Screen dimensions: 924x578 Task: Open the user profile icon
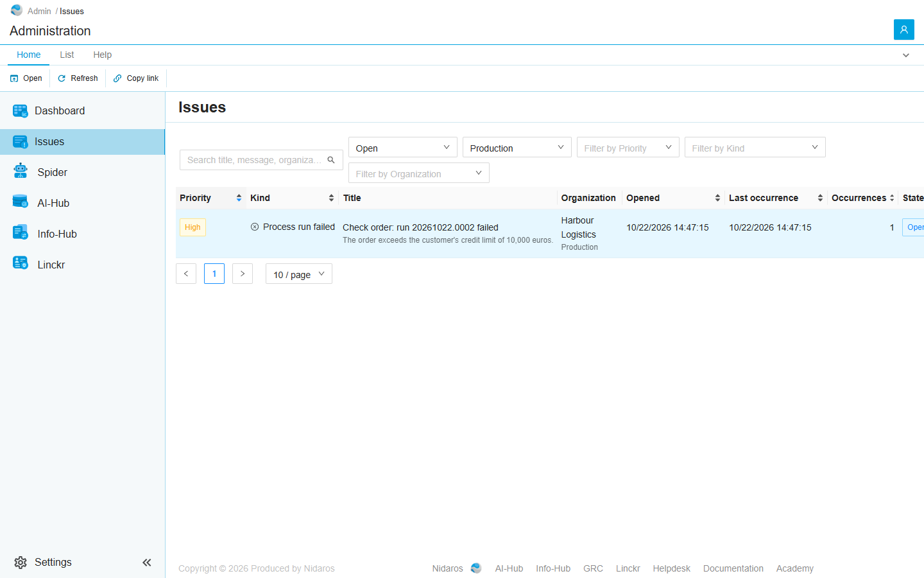click(903, 30)
